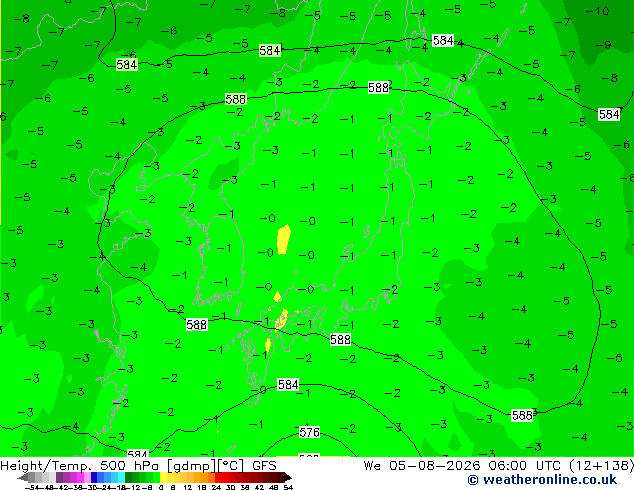Click the 54 value under the color scale
The image size is (634, 490).
coord(287,487)
